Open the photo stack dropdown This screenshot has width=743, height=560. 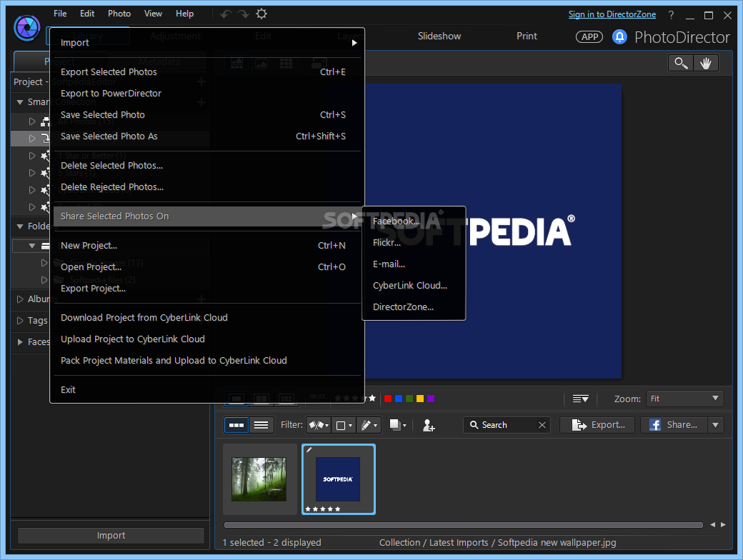point(397,425)
